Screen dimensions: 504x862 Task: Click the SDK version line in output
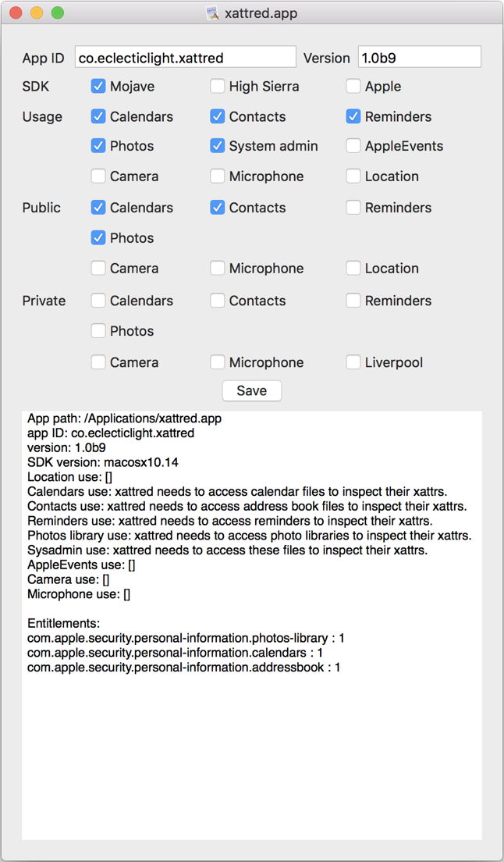tap(102, 462)
